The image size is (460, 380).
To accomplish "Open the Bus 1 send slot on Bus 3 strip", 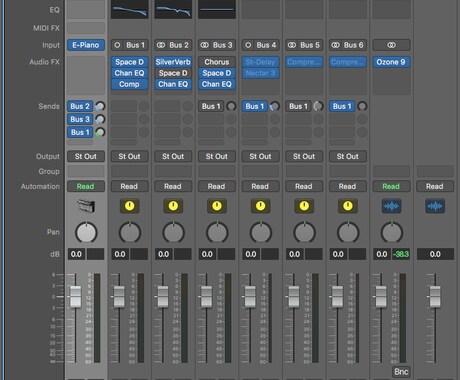I will (211, 106).
